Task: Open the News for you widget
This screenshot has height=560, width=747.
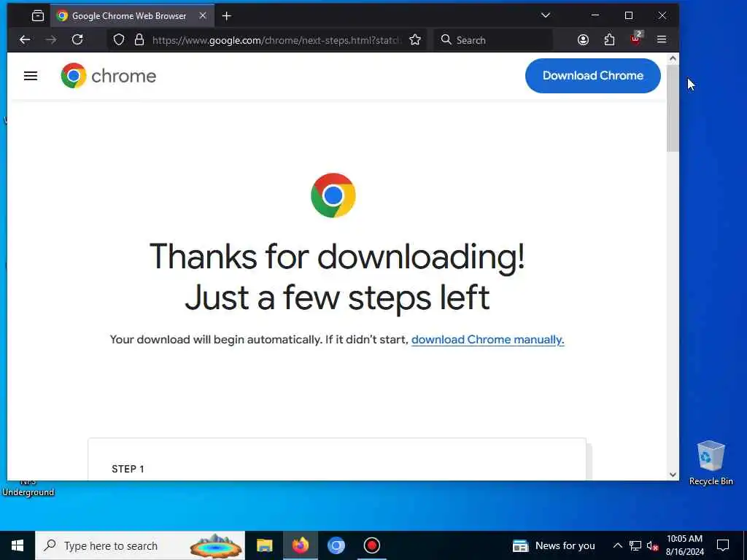Action: 554,545
